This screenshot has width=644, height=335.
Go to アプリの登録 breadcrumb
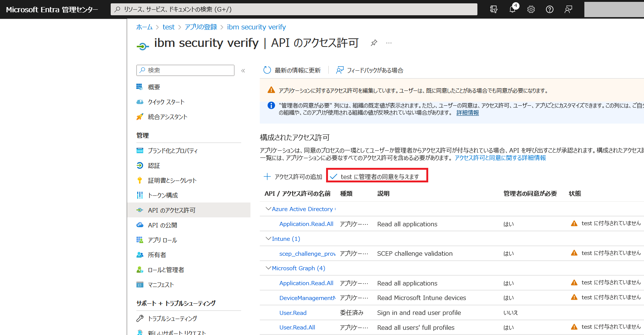[201, 27]
